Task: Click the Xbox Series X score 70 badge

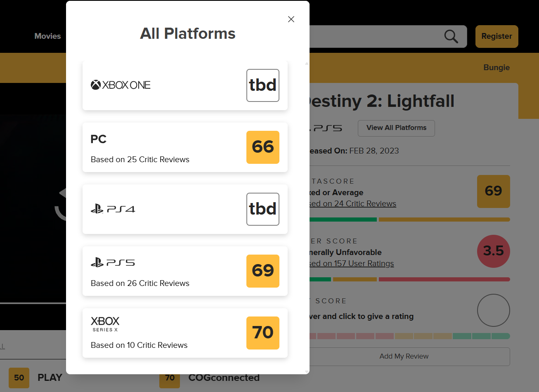Action: [x=263, y=333]
